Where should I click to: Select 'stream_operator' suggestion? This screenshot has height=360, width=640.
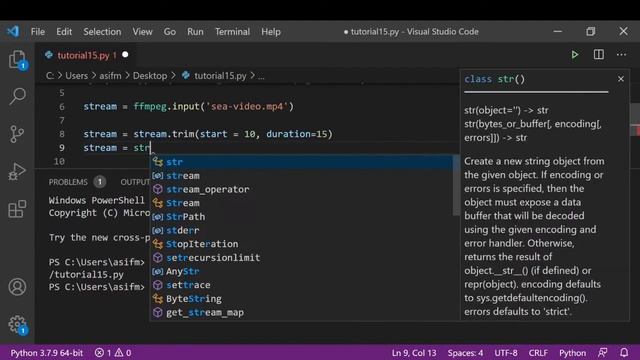pos(301,189)
